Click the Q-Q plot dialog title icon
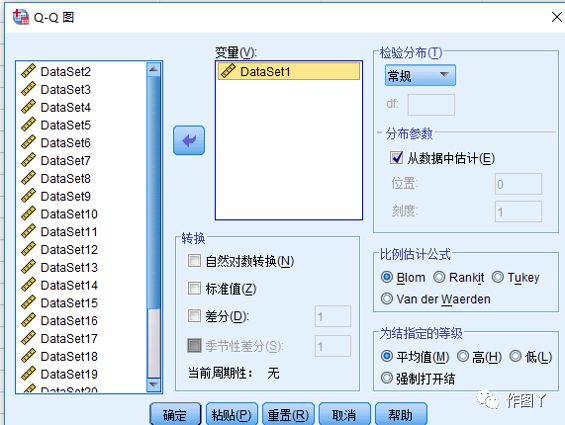 tap(21, 17)
